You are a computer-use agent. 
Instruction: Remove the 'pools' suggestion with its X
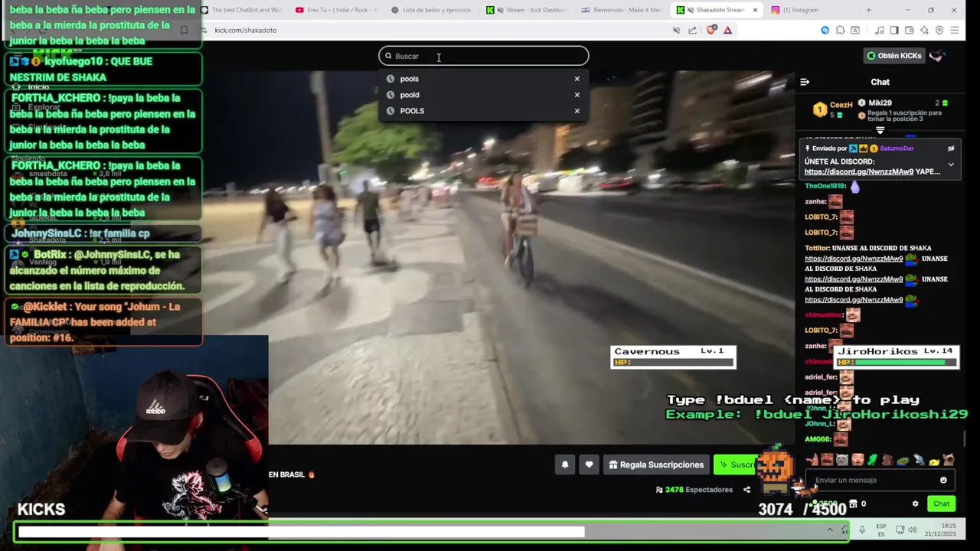click(577, 79)
